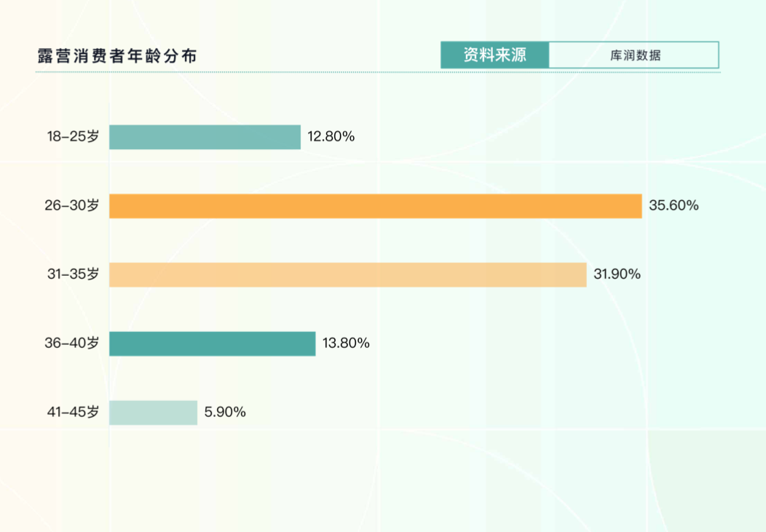Click the 12.80% value label

[331, 136]
